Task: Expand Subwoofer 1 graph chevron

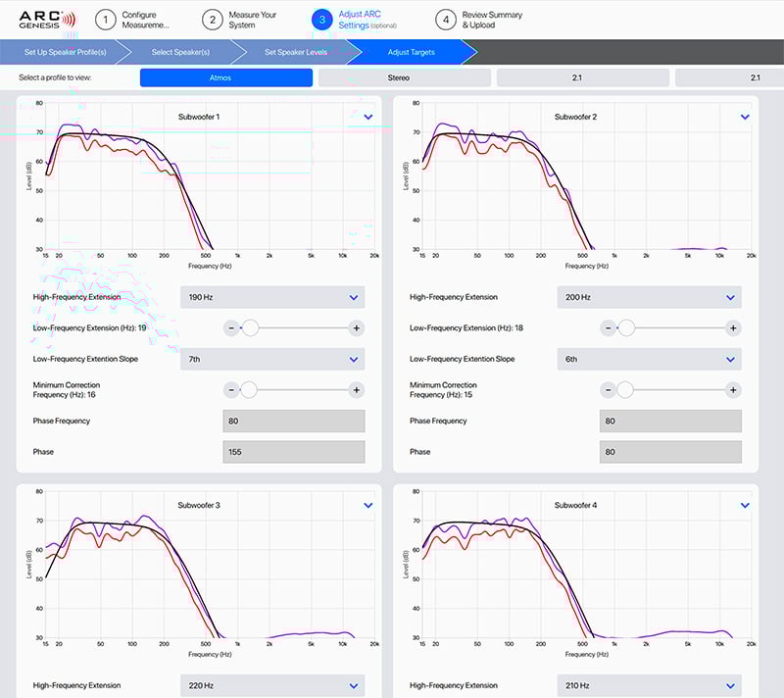Action: point(368,117)
